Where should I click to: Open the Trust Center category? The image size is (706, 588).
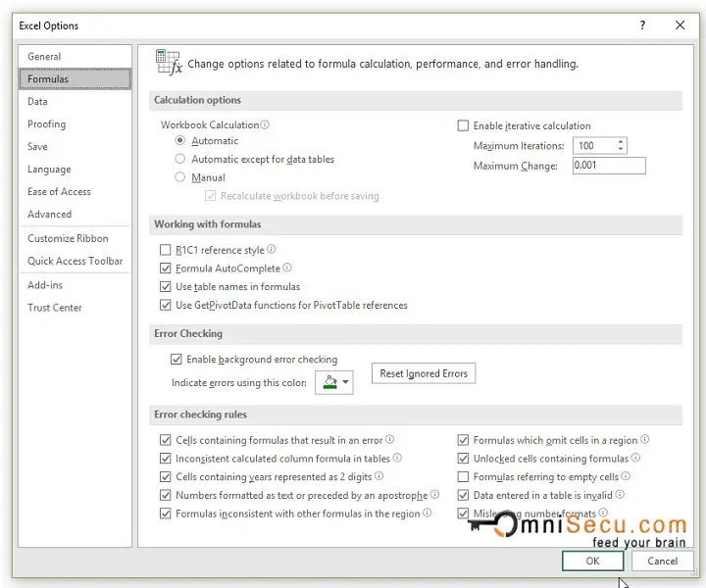click(x=75, y=308)
